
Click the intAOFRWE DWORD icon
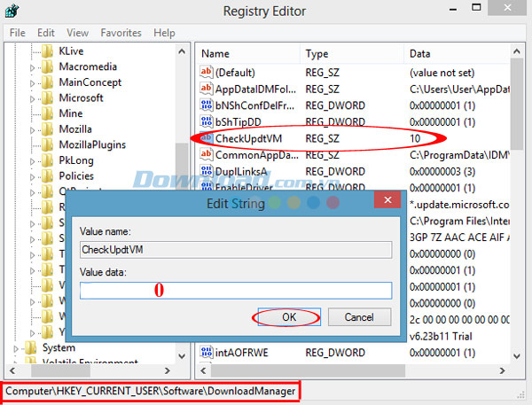[x=207, y=353]
